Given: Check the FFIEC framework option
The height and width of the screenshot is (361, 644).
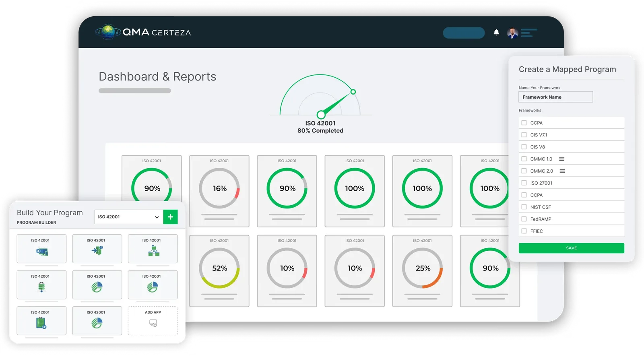Looking at the screenshot, I should click(524, 231).
